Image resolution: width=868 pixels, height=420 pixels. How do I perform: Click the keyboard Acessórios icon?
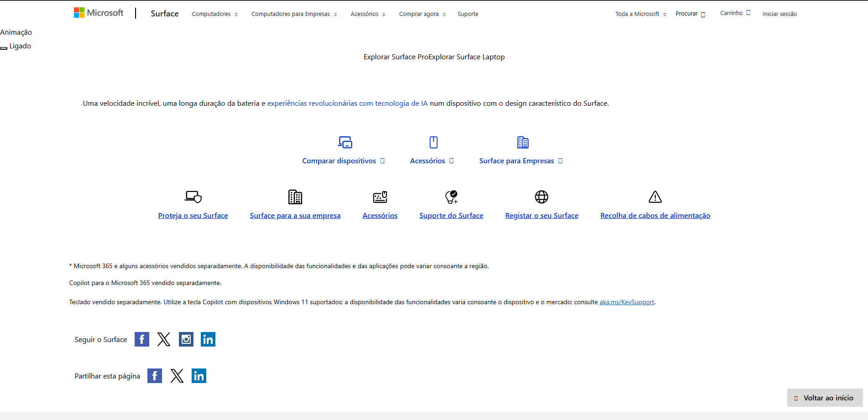(x=380, y=197)
